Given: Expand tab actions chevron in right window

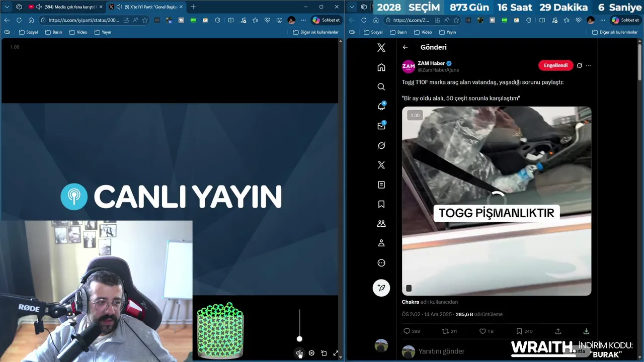Looking at the screenshot, I should point(352,7).
